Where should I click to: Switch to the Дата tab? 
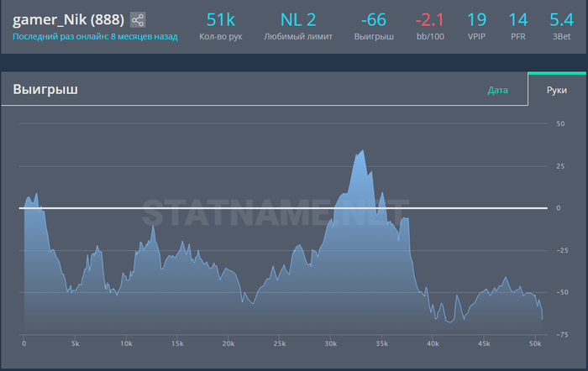tap(497, 90)
